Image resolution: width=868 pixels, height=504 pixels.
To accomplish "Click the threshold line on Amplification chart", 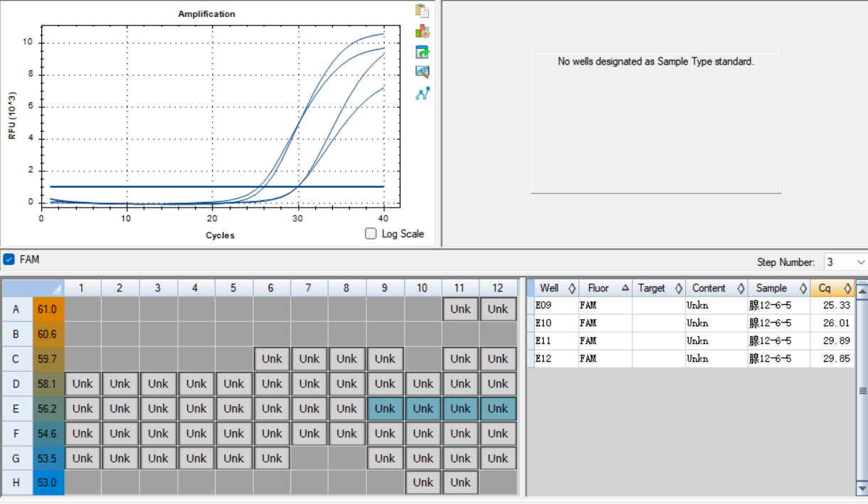I will 217,187.
